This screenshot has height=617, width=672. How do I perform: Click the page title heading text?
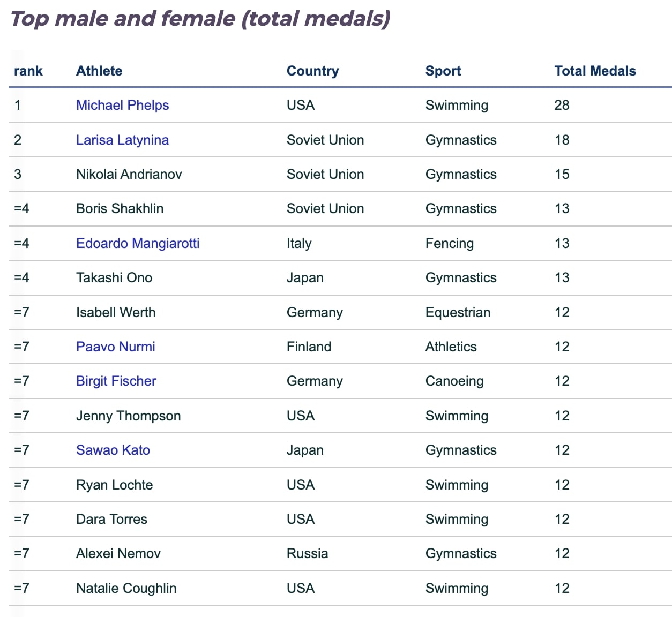coord(200,19)
